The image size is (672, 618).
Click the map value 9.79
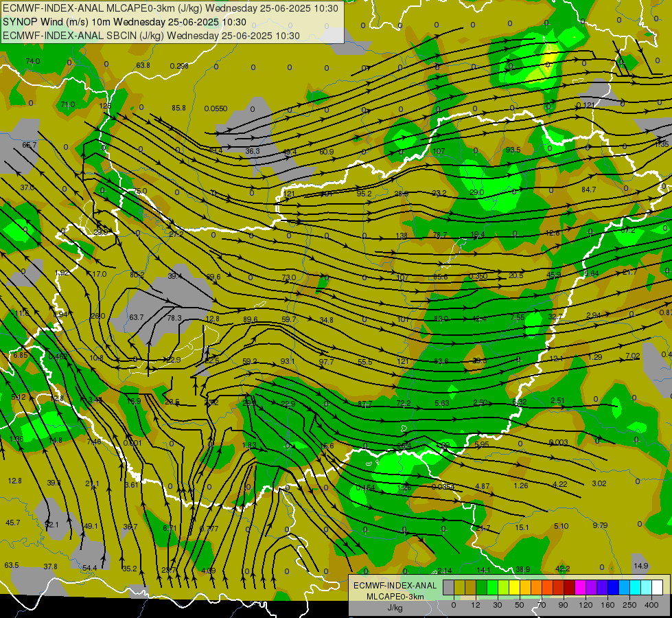pyautogui.click(x=600, y=525)
